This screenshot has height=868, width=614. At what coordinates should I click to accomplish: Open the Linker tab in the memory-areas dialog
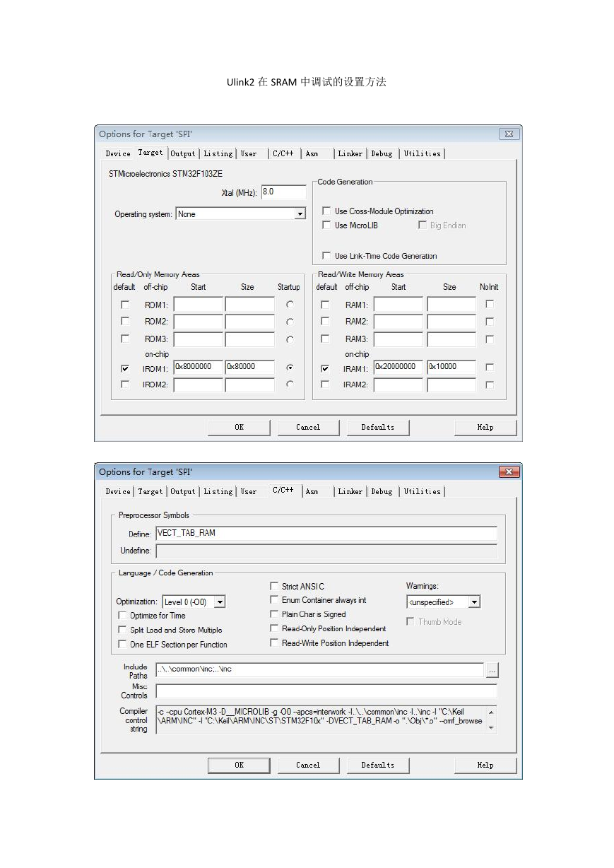(350, 153)
